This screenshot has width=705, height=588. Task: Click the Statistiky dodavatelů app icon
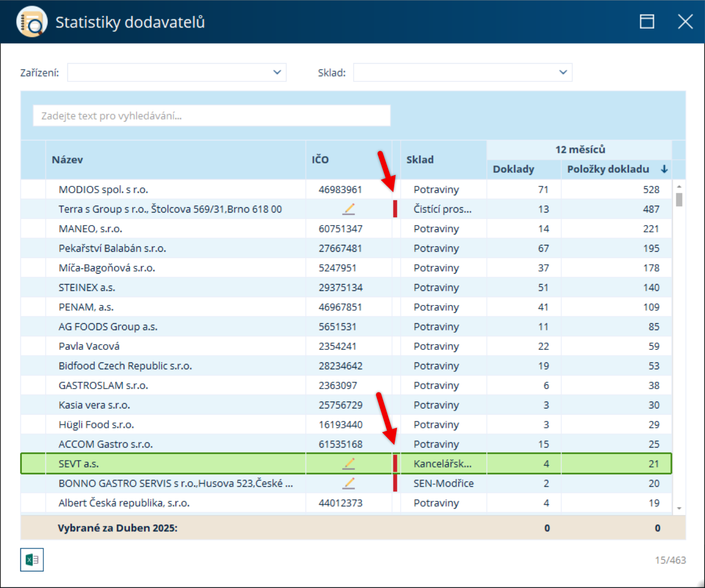pos(32,22)
